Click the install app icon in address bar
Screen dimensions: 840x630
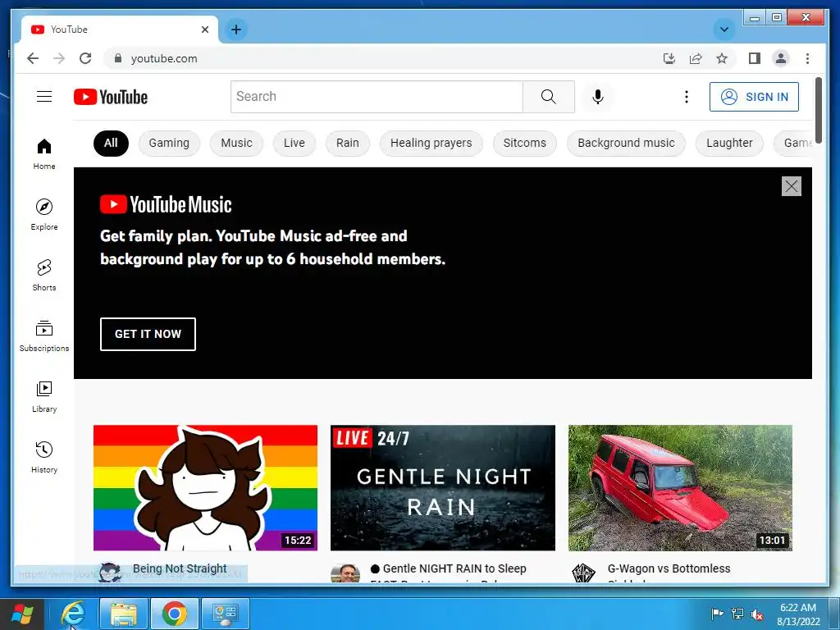click(x=669, y=58)
